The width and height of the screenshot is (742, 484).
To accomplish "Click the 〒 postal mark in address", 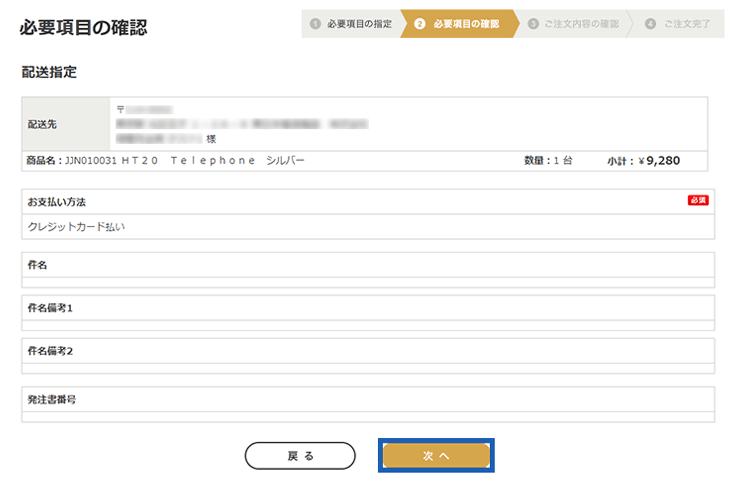I will point(120,108).
